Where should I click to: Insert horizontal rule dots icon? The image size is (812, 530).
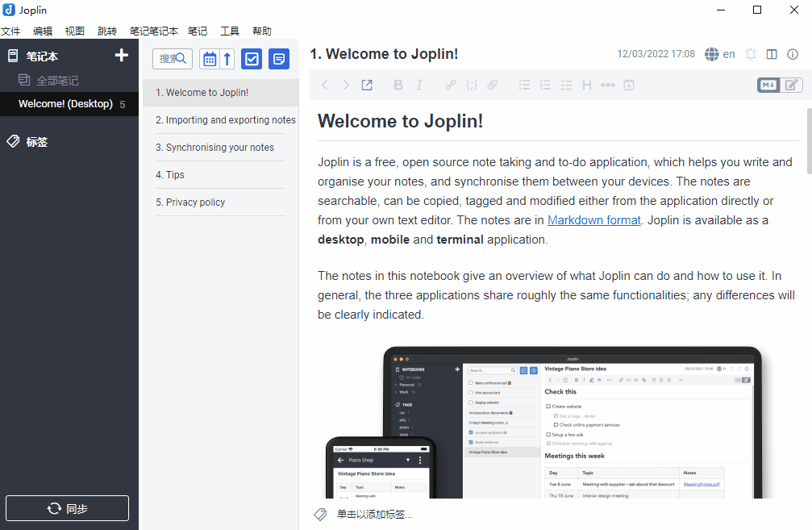pyautogui.click(x=608, y=85)
